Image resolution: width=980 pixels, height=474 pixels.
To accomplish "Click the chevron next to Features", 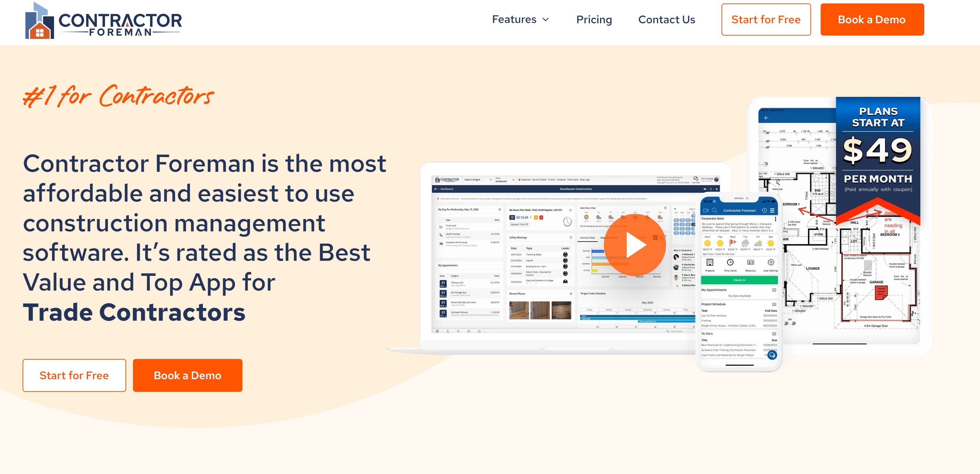I will [x=545, y=20].
